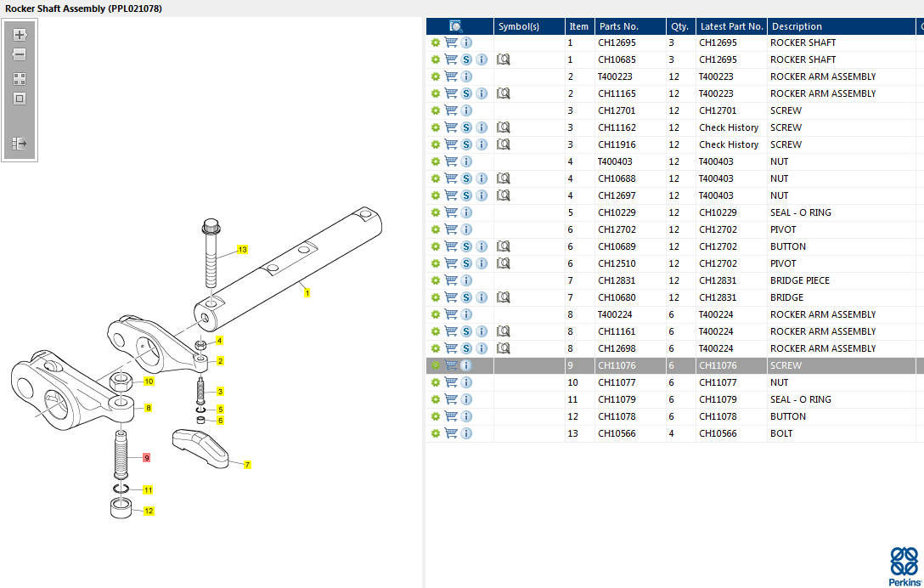Image resolution: width=924 pixels, height=588 pixels.
Task: Select callout 13 on the diagram
Action: point(242,250)
